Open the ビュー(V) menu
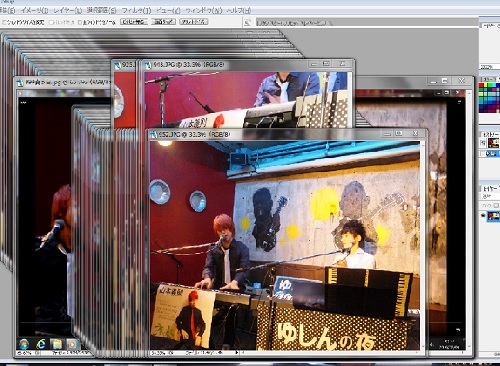500x366 pixels. tap(168, 10)
